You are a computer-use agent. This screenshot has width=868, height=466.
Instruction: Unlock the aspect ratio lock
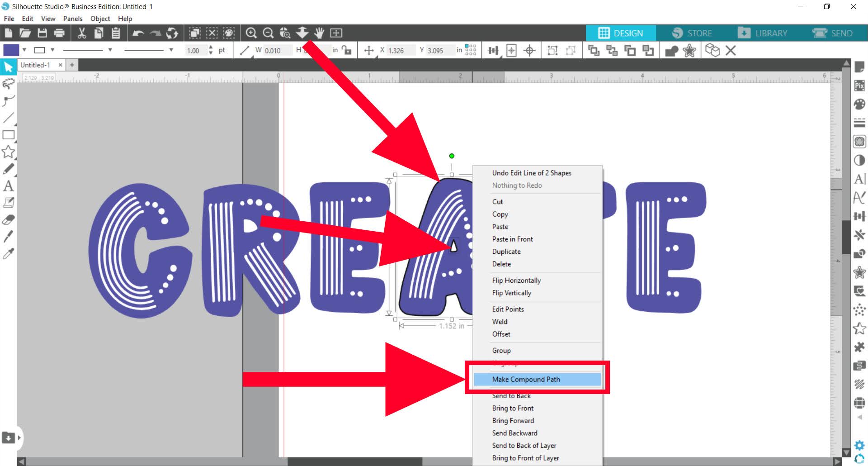346,50
